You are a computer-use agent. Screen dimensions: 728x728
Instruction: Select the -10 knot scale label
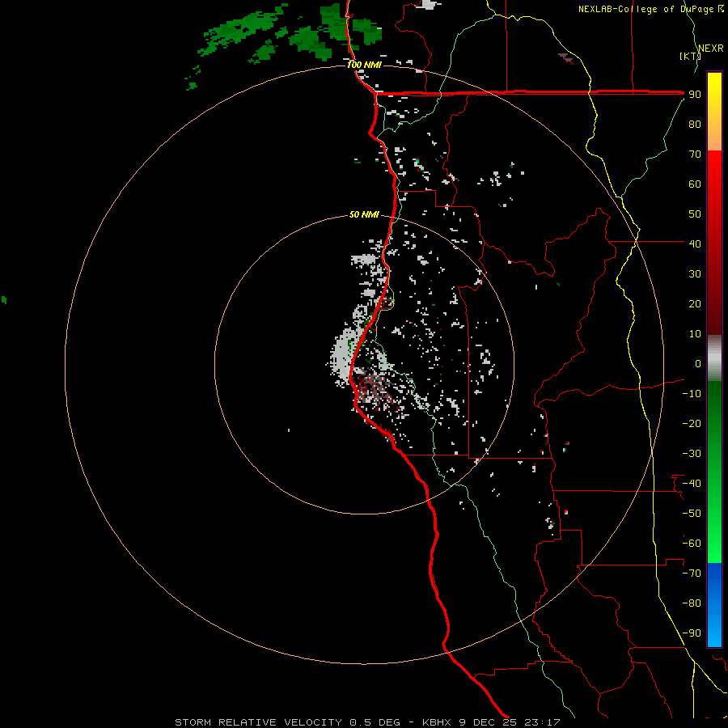[692, 394]
